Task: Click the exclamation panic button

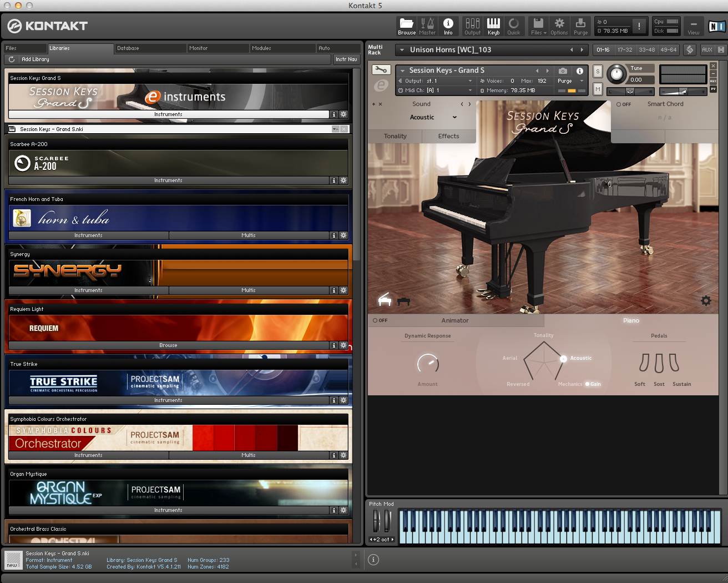Action: 639,26
